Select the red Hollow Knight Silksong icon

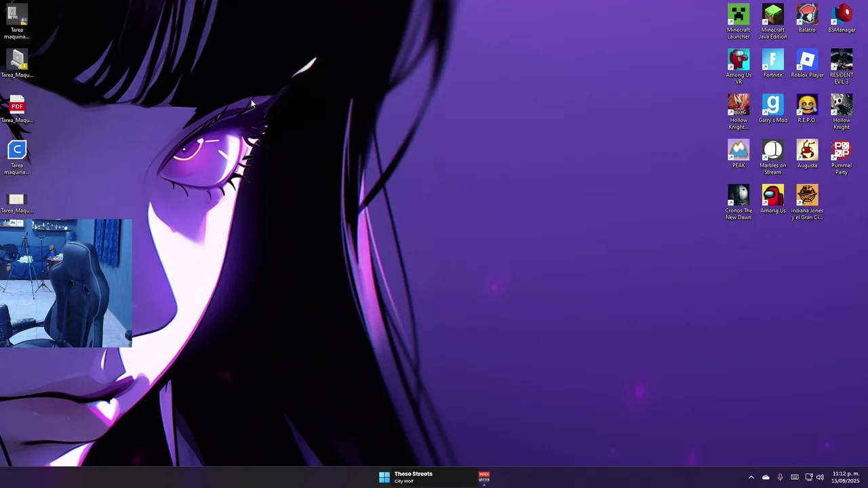point(738,112)
